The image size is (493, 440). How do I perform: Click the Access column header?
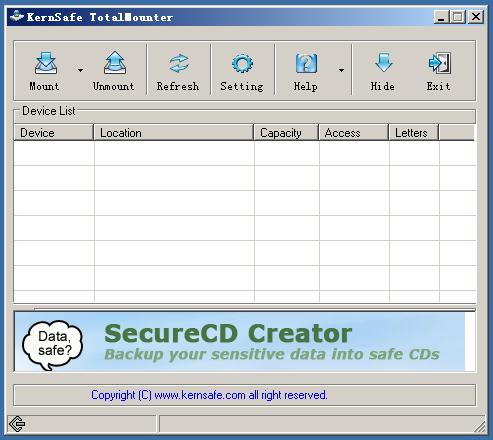click(x=354, y=133)
